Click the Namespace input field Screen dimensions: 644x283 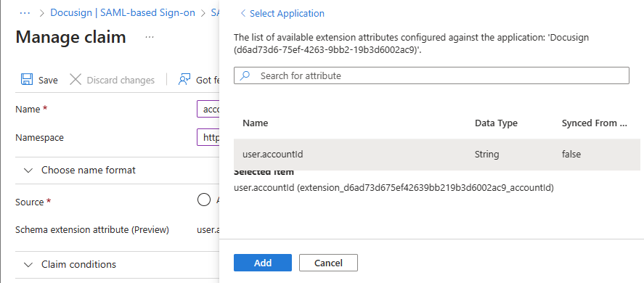point(208,137)
